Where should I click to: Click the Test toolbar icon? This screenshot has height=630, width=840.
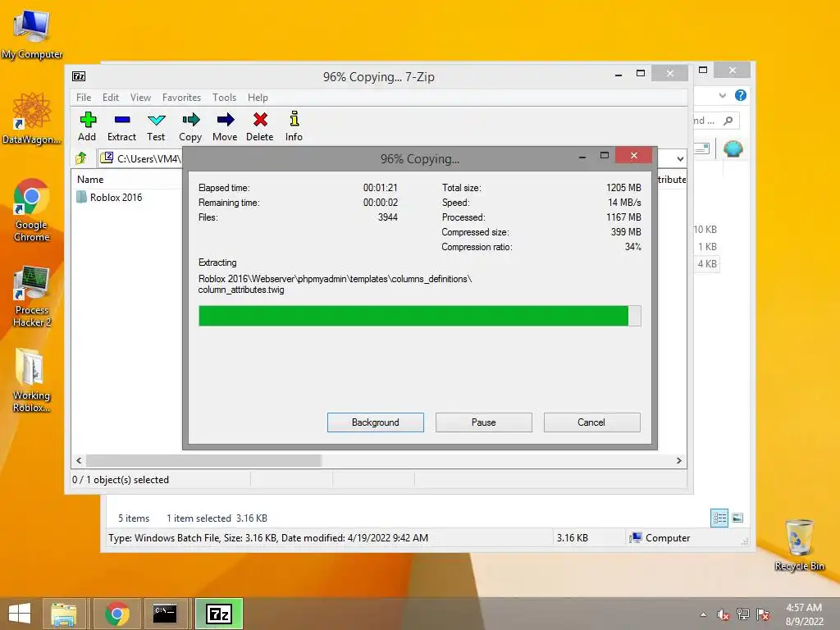point(156,126)
